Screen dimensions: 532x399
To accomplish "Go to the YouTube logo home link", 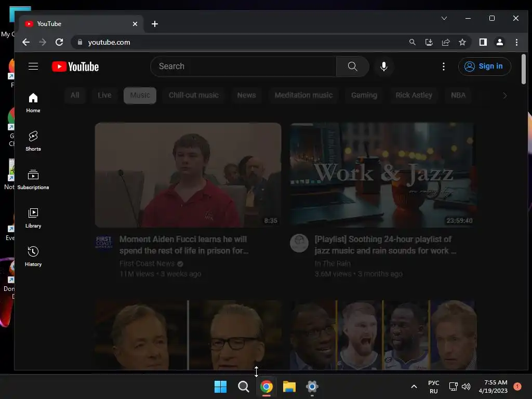I will pos(75,66).
